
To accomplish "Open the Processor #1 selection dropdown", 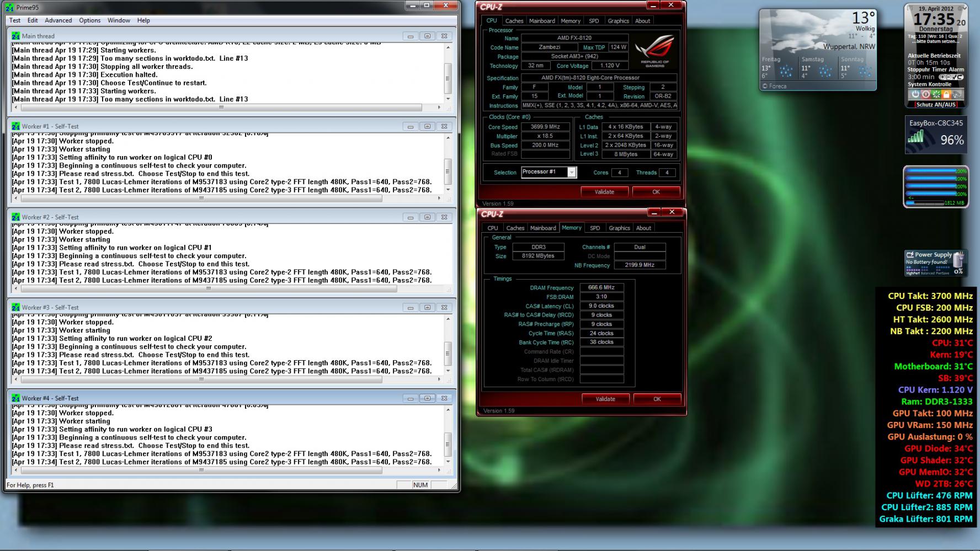I will click(572, 172).
